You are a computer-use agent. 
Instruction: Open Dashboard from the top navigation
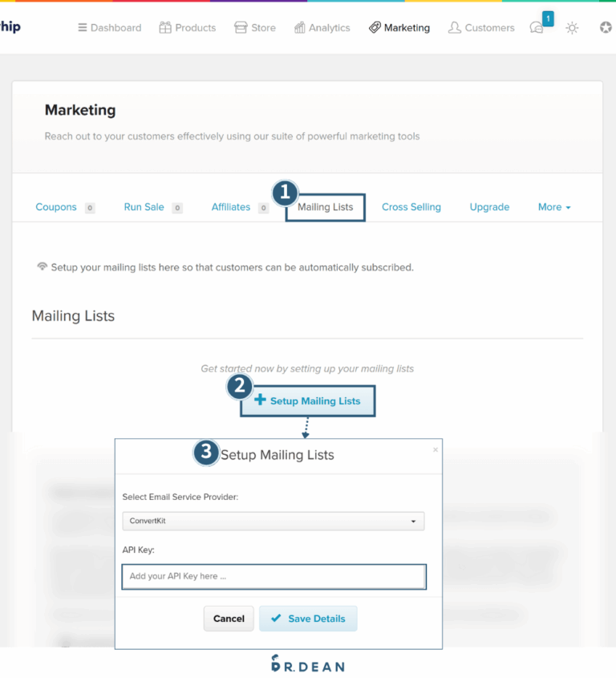pyautogui.click(x=109, y=28)
